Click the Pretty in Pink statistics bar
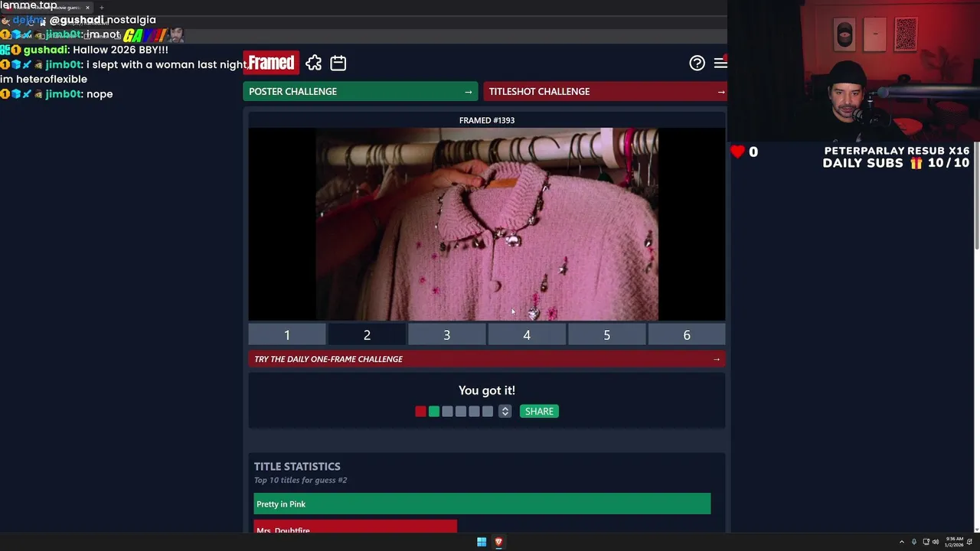The image size is (980, 551). pyautogui.click(x=482, y=504)
